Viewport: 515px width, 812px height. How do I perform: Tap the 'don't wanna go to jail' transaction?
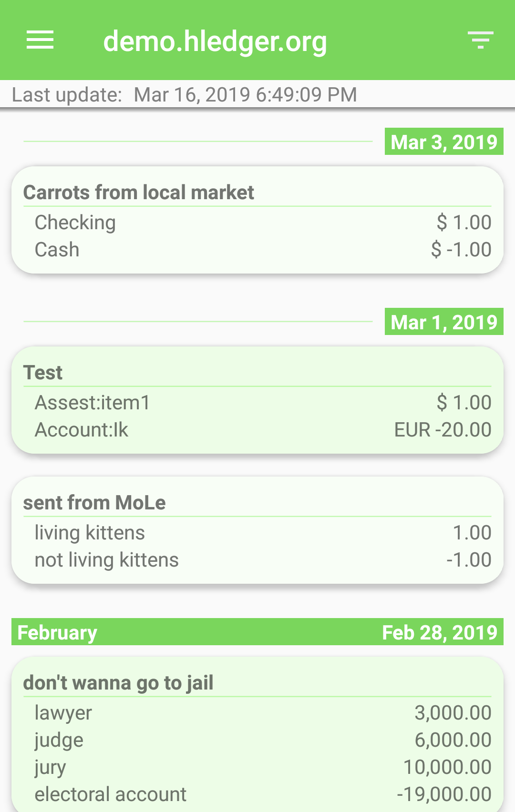tap(118, 683)
